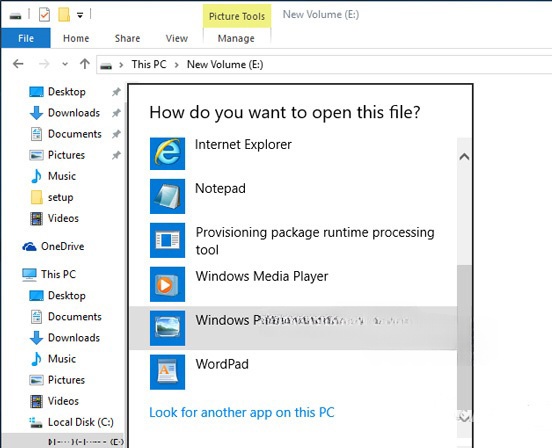Pick the Provisioning package runtime tool icon
The width and height of the screenshot is (552, 448).
[x=167, y=240]
